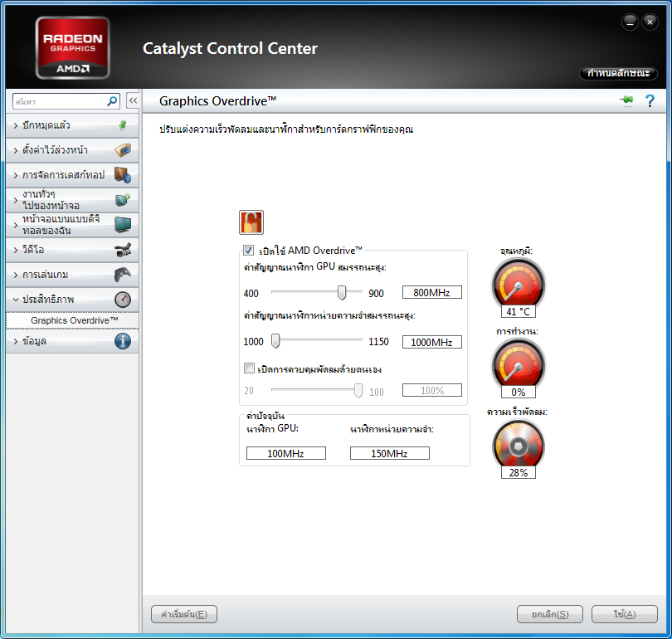Click the Graphics Overdrive page heading
This screenshot has height=639, width=672.
[x=217, y=101]
